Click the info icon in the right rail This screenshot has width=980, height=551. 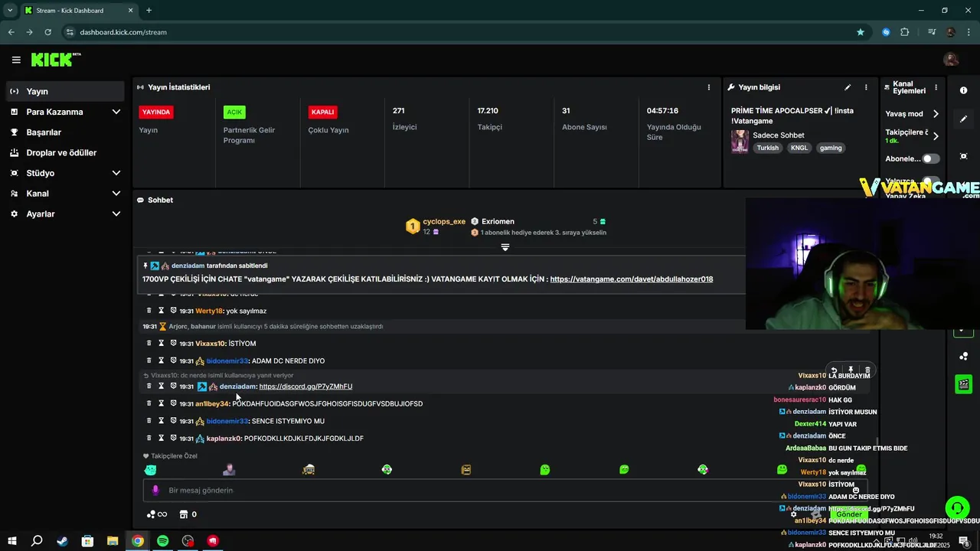click(x=963, y=90)
